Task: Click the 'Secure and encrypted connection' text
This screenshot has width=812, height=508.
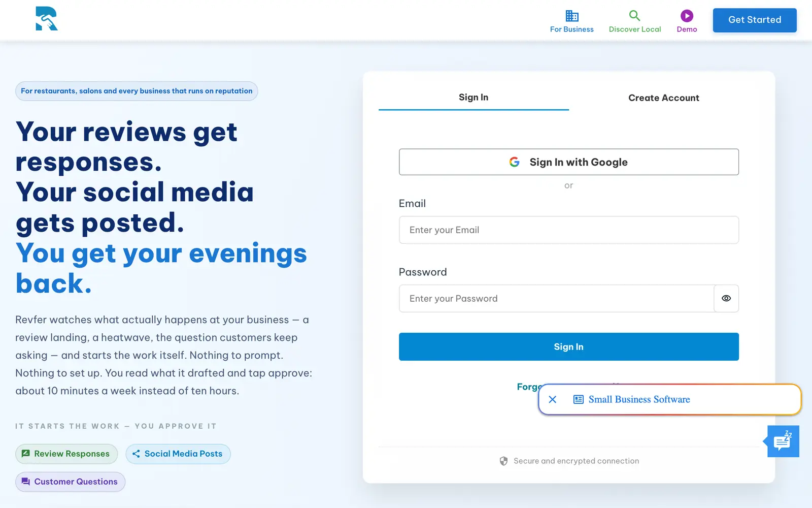Action: point(577,461)
